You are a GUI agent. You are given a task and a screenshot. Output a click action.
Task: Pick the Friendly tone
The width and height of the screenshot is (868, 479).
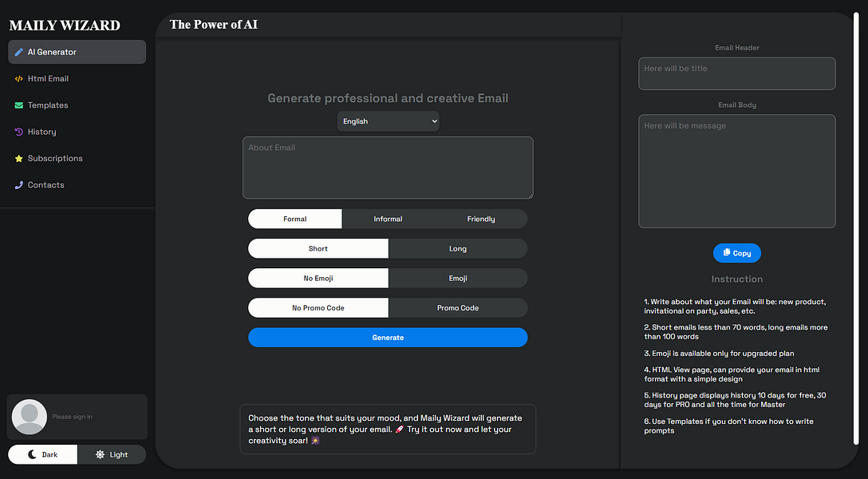tap(481, 219)
